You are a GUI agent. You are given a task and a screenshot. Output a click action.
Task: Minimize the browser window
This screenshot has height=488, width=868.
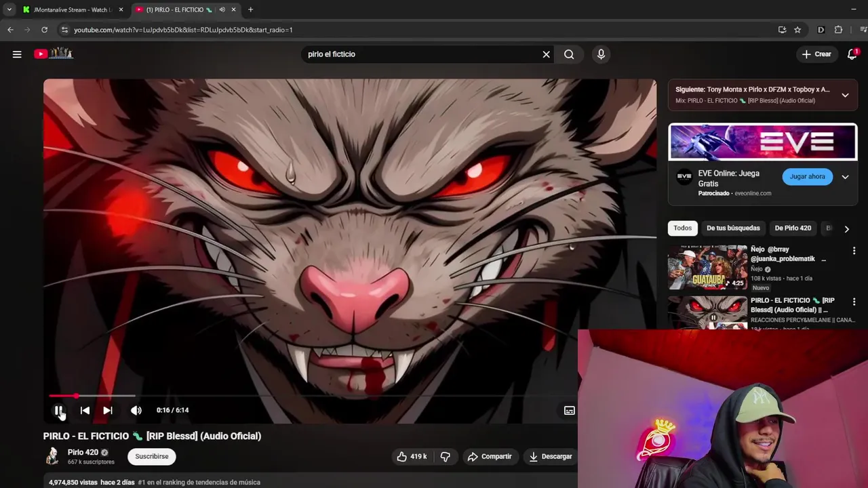(x=853, y=9)
